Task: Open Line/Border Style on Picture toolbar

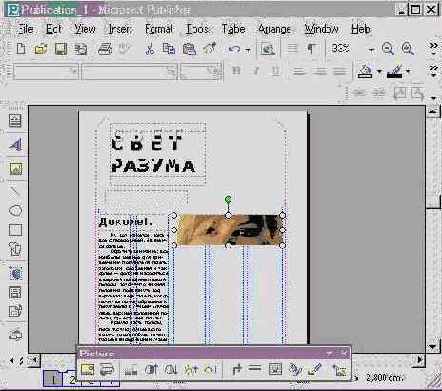Action: pos(255,369)
